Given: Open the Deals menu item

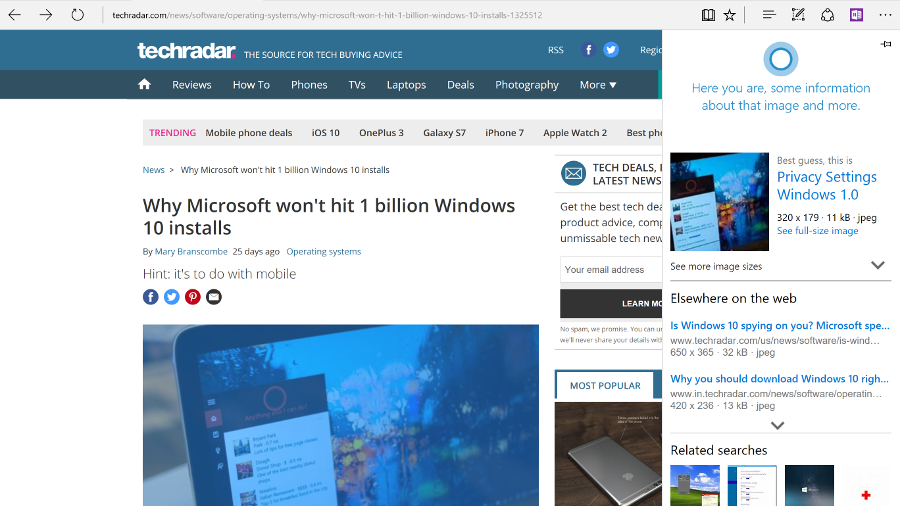Looking at the screenshot, I should point(460,85).
